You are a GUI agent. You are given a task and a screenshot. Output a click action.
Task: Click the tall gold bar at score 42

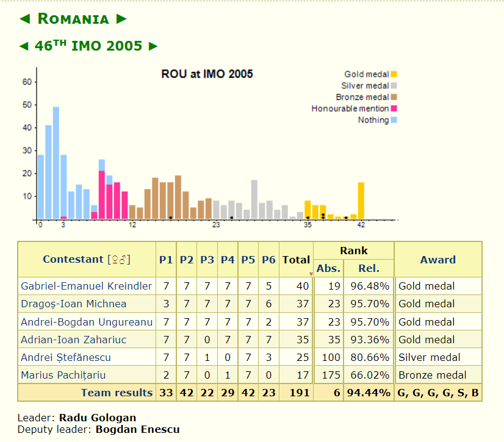[361, 201]
